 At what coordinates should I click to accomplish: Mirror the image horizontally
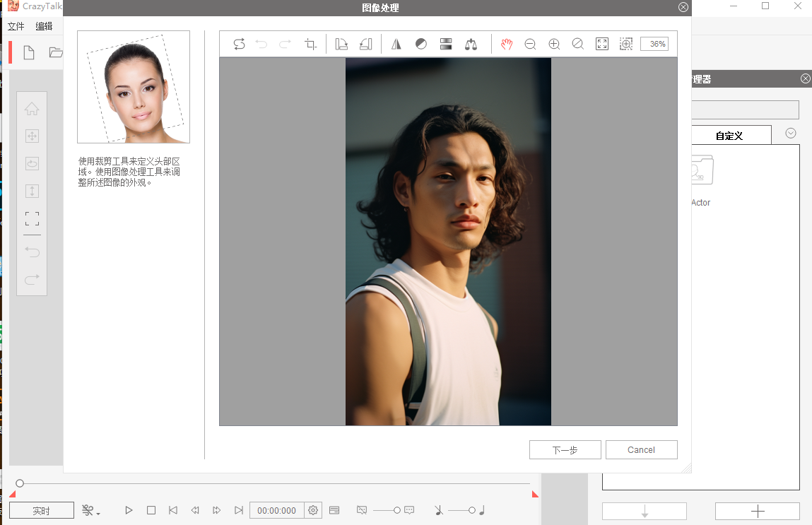[396, 45]
